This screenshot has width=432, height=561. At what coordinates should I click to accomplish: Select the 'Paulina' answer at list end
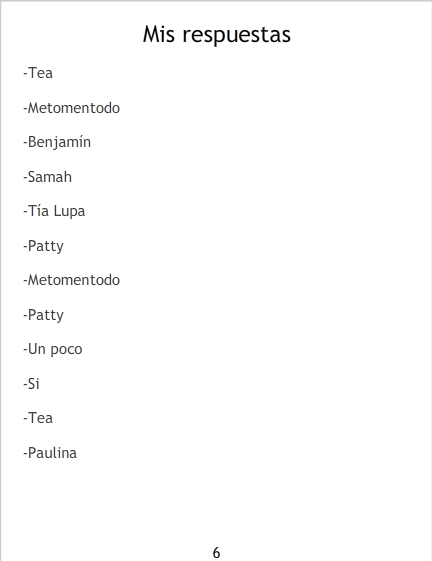[50, 453]
